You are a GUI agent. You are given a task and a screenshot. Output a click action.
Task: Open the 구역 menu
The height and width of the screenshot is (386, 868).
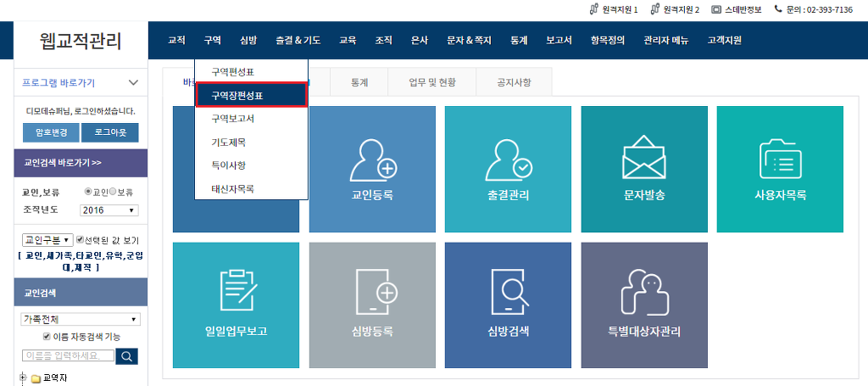point(212,40)
